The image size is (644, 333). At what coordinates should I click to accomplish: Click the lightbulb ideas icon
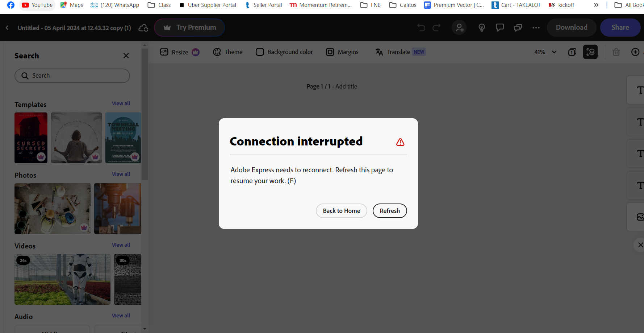click(x=481, y=27)
